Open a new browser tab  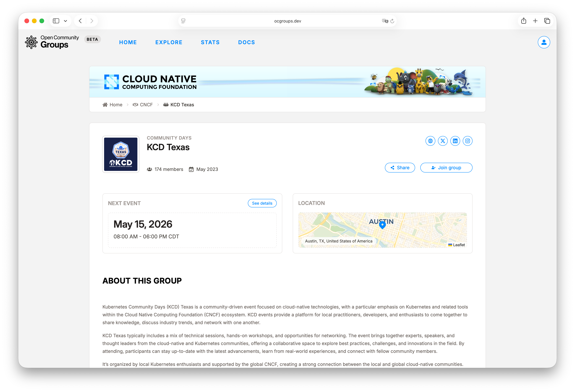click(535, 21)
